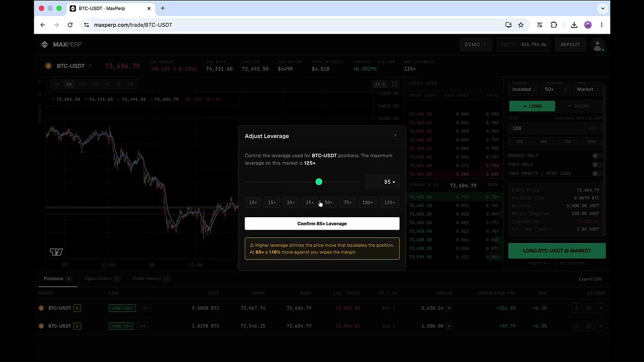The height and width of the screenshot is (362, 644).
Task: Select the 10× leverage preset
Action: pyautogui.click(x=253, y=203)
